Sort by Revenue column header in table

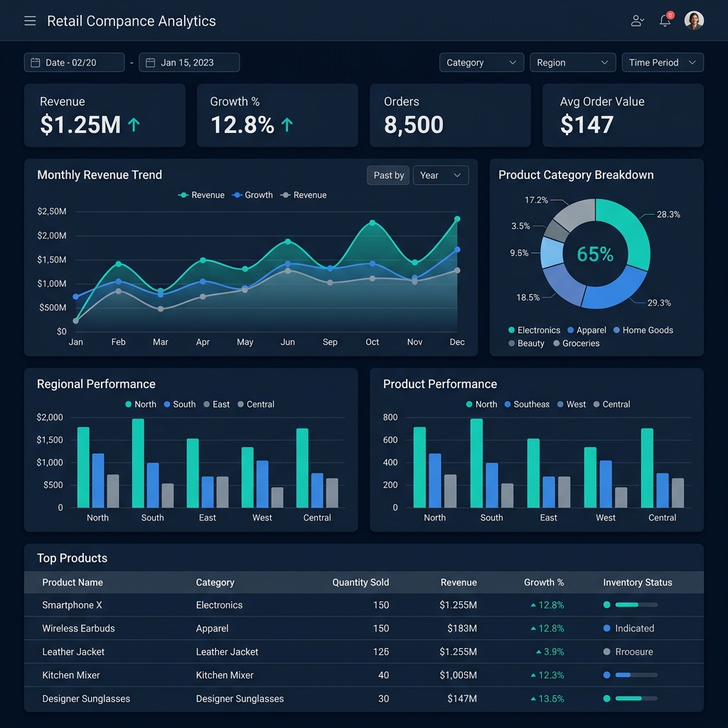459,582
